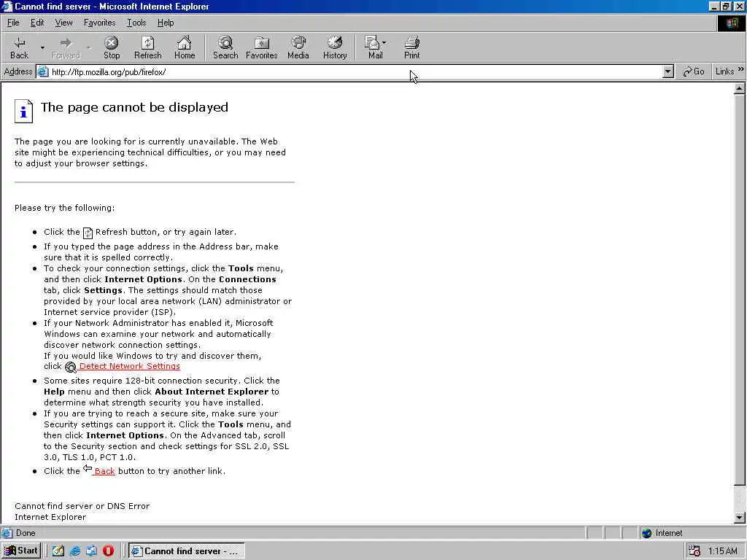This screenshot has height=560, width=747.
Task: Open the Favorites toolbar pane
Action: [262, 47]
